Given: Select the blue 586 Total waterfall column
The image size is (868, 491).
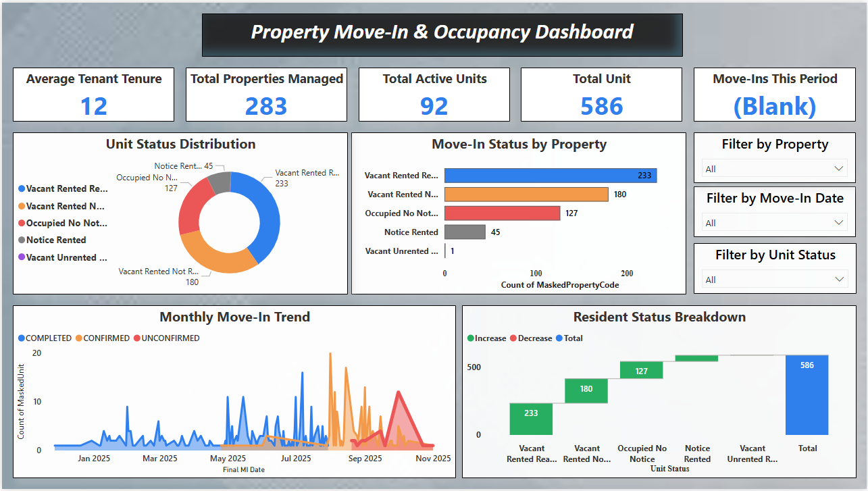Looking at the screenshot, I should (807, 398).
